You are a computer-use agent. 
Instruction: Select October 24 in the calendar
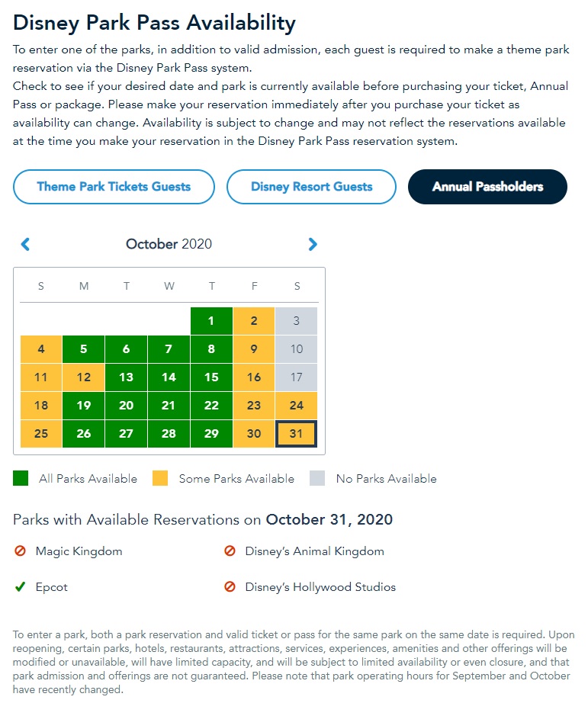pos(297,406)
